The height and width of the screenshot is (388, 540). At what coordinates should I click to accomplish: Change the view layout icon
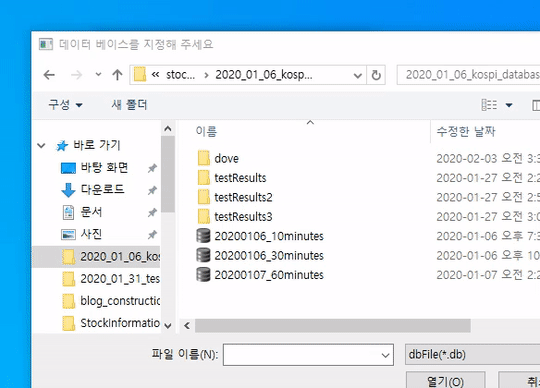(489, 105)
